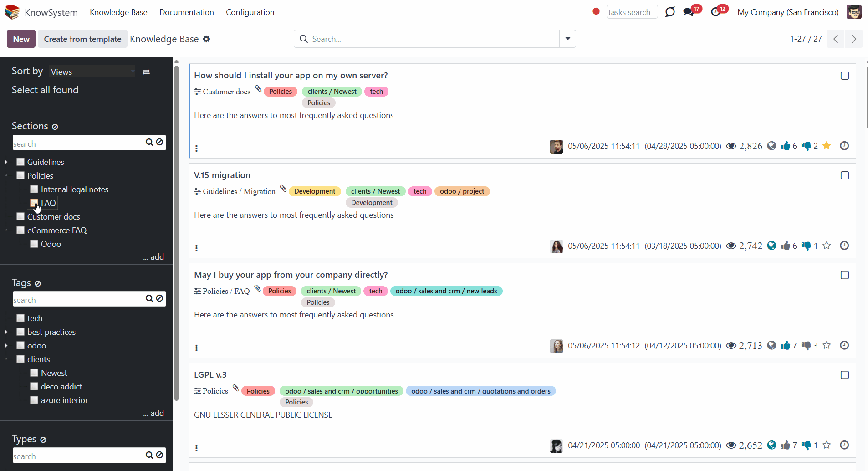Open the Knowledge Base menu

click(118, 12)
